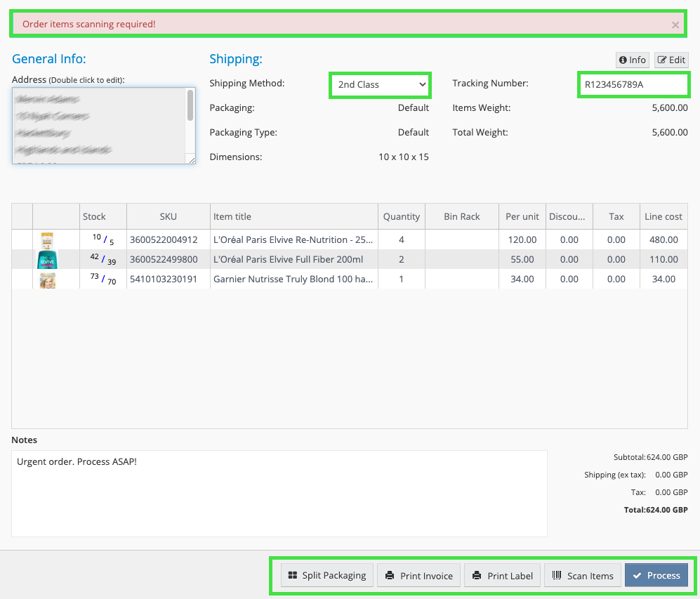Click the Scan Items barcode button
The image size is (700, 599).
[x=583, y=576]
